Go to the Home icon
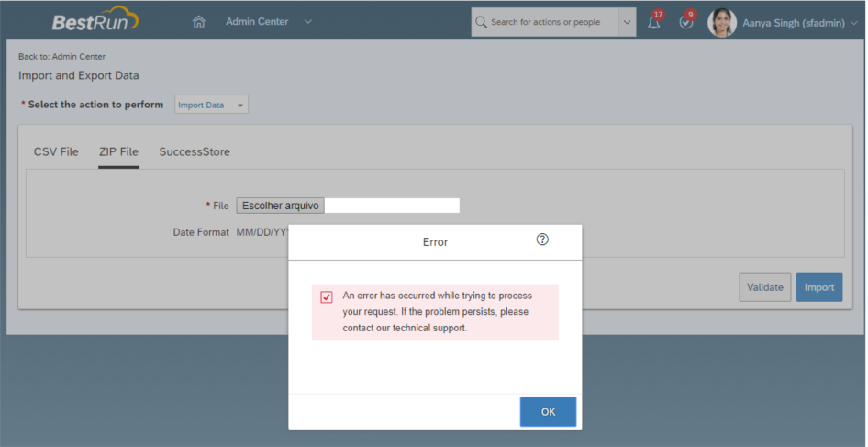 point(199,22)
